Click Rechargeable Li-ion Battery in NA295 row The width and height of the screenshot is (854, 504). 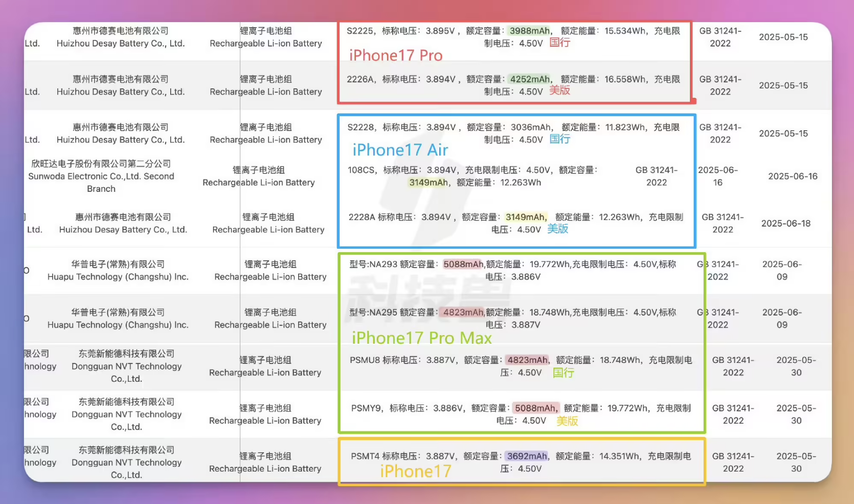click(270, 325)
